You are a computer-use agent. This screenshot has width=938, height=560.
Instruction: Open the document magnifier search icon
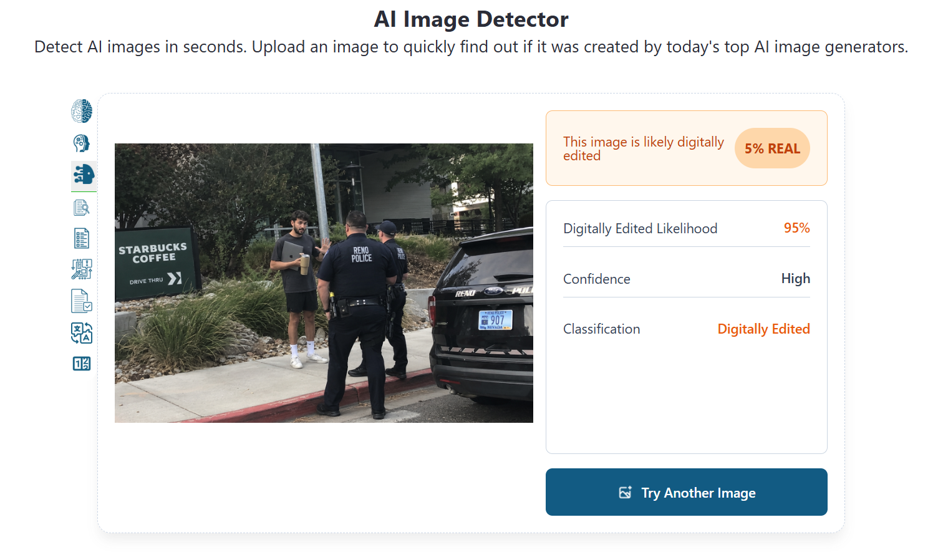pos(82,207)
